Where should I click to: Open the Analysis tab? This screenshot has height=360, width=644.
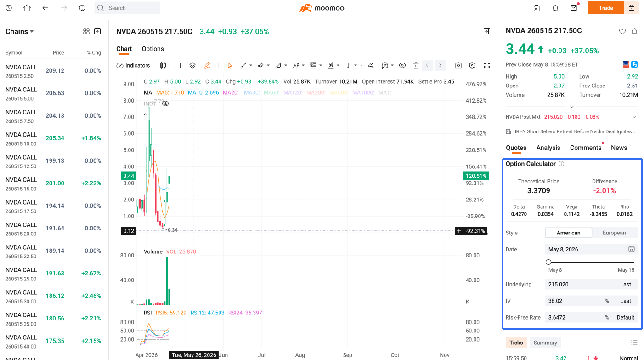[x=548, y=148]
